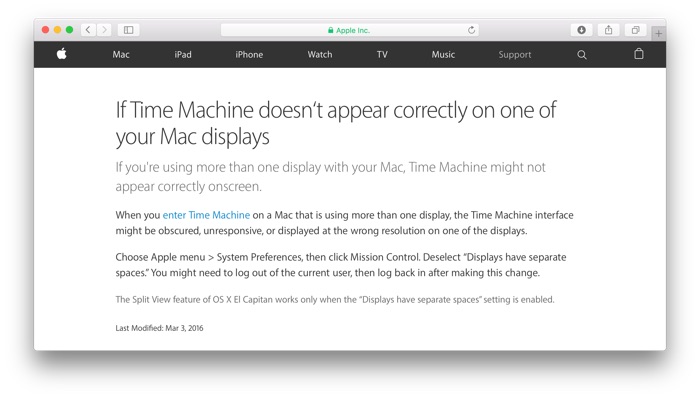
Task: Click the article title heading text
Action: 336,123
